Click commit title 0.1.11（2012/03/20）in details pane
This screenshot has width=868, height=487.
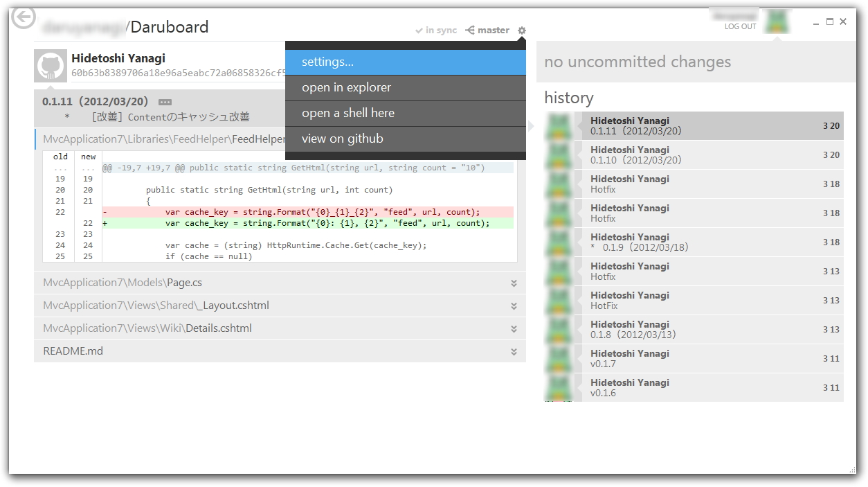pyautogui.click(x=96, y=102)
